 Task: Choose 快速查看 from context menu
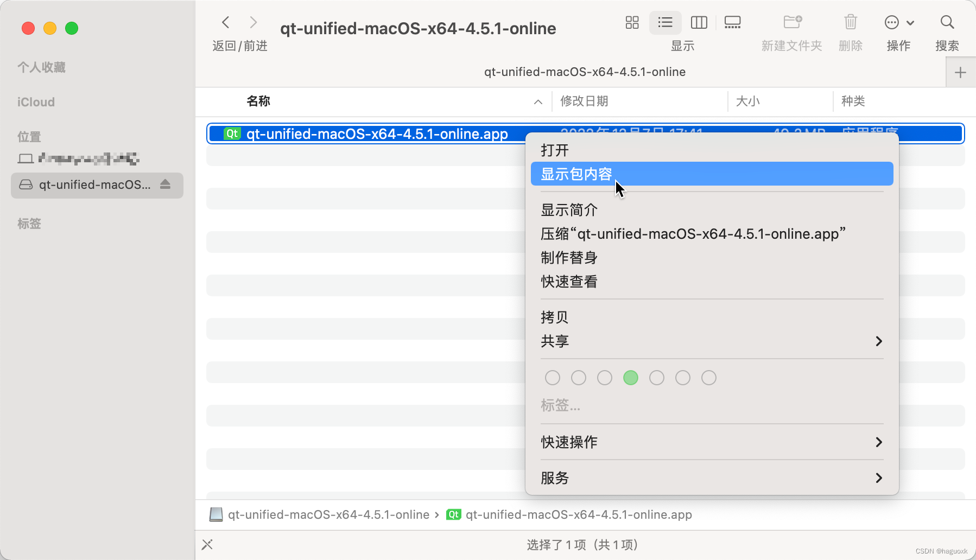pyautogui.click(x=712, y=282)
